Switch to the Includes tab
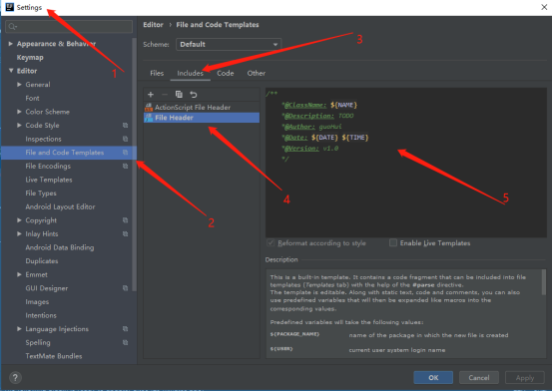Viewport: 553px width, 392px height. coord(190,74)
